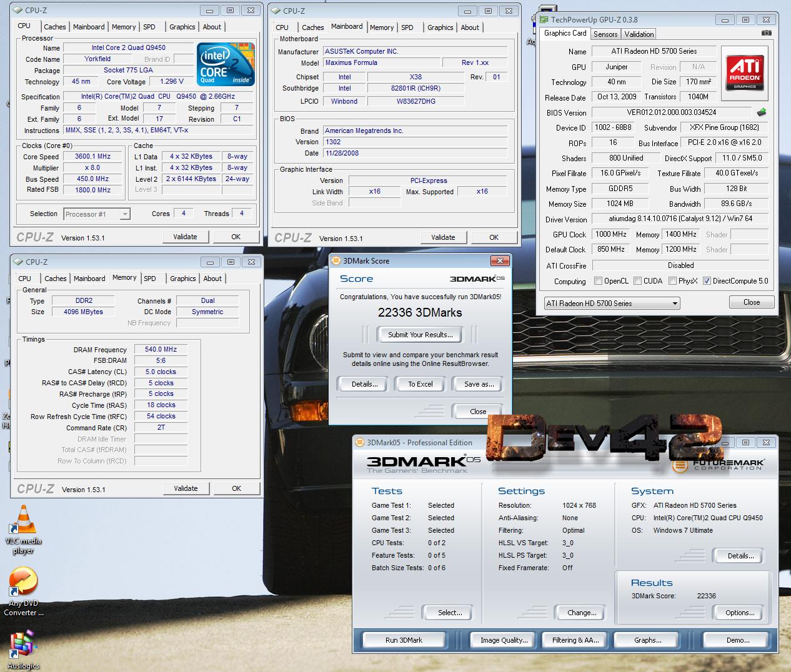Click the Filtering & AA button
Screen dimensions: 791x672
pyautogui.click(x=575, y=640)
